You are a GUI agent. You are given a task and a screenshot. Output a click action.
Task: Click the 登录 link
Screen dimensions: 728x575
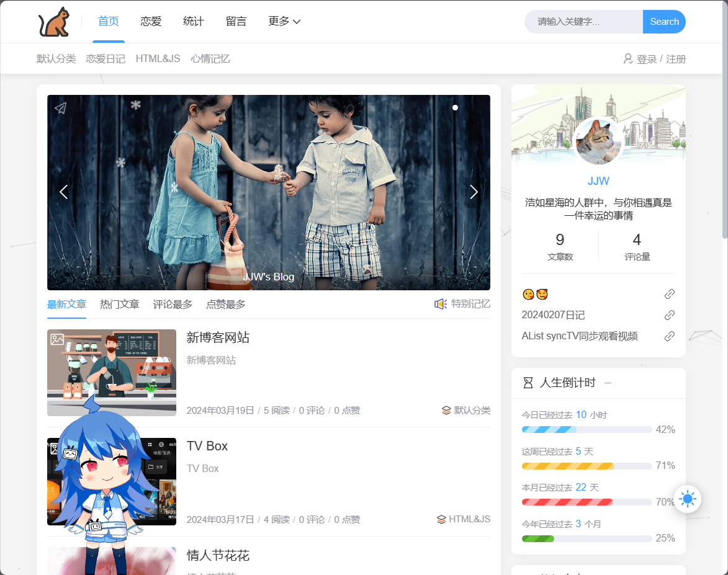click(647, 60)
